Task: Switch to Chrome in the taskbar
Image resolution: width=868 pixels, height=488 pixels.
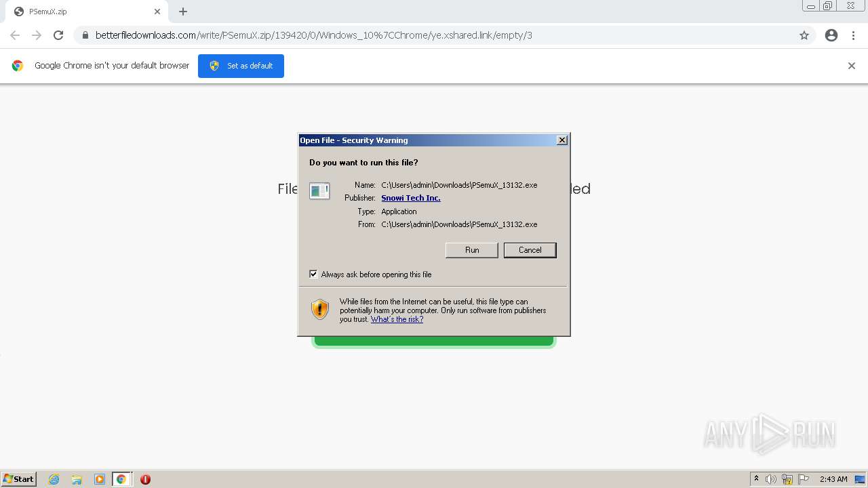Action: coord(121,479)
